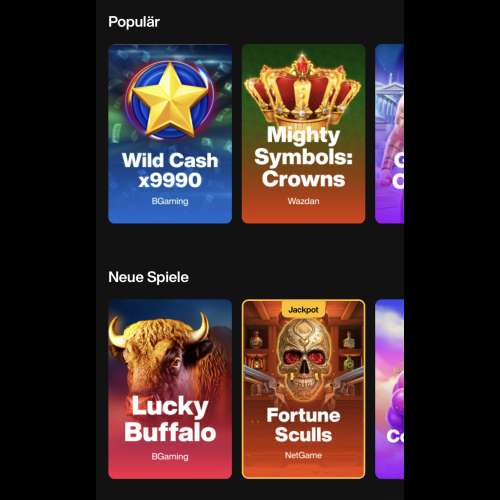Click the BGaming label under Wild Cash

pyautogui.click(x=170, y=201)
